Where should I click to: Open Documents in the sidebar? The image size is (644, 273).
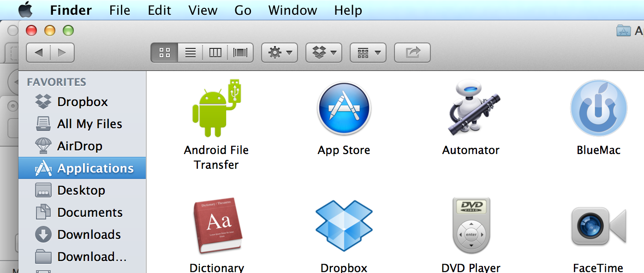coord(82,212)
